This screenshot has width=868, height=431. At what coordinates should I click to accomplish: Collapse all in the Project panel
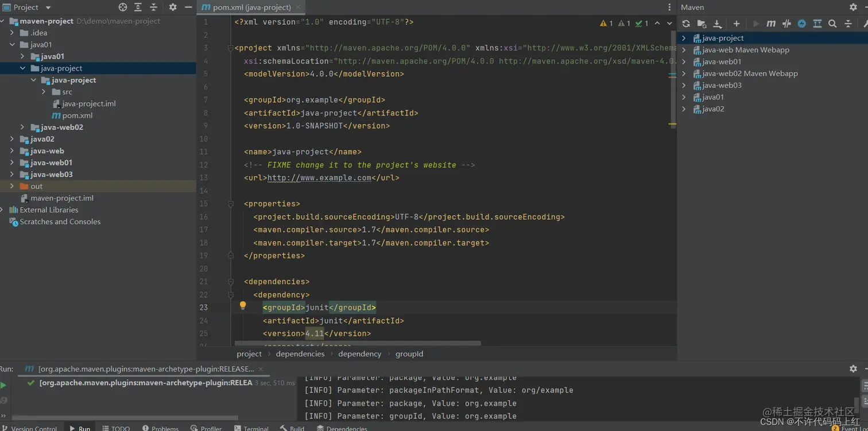tap(154, 7)
